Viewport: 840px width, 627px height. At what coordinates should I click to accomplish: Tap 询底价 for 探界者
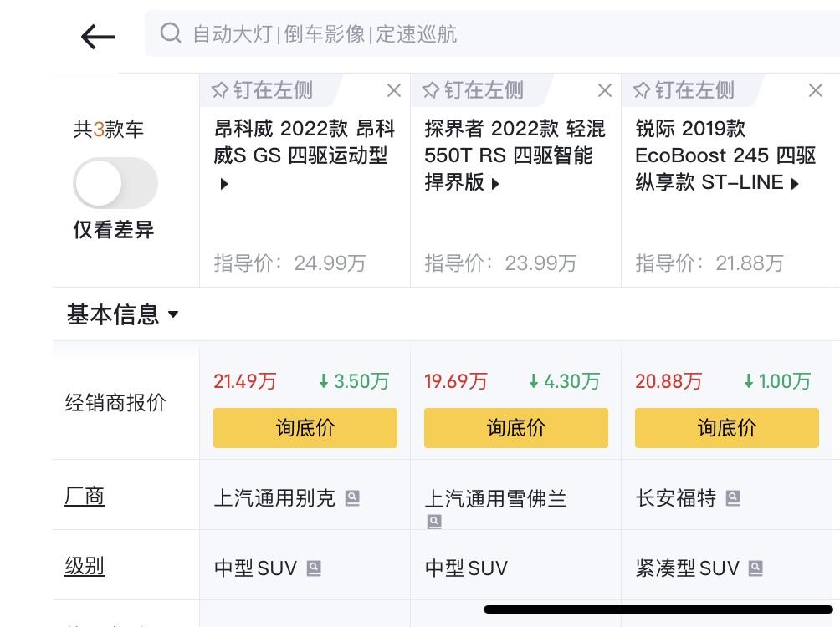516,428
